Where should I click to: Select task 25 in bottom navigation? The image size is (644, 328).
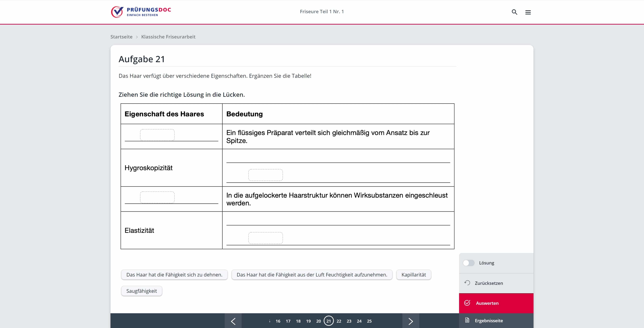(x=369, y=321)
